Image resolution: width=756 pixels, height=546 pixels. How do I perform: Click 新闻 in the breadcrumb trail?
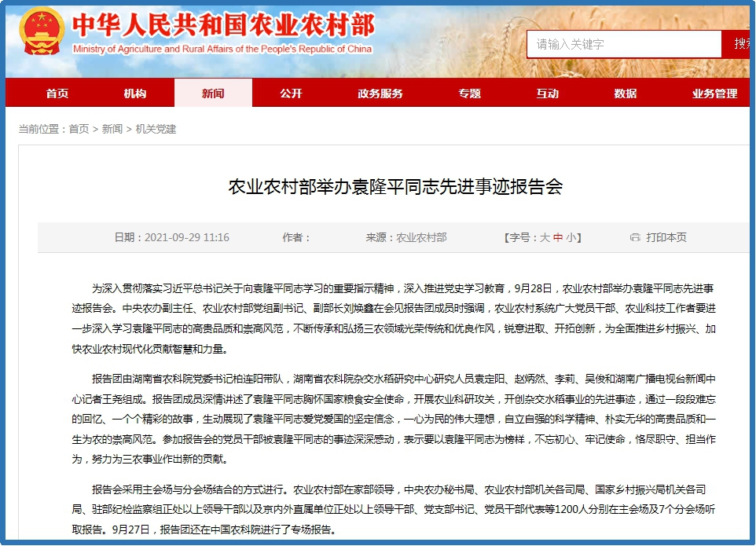pyautogui.click(x=112, y=129)
